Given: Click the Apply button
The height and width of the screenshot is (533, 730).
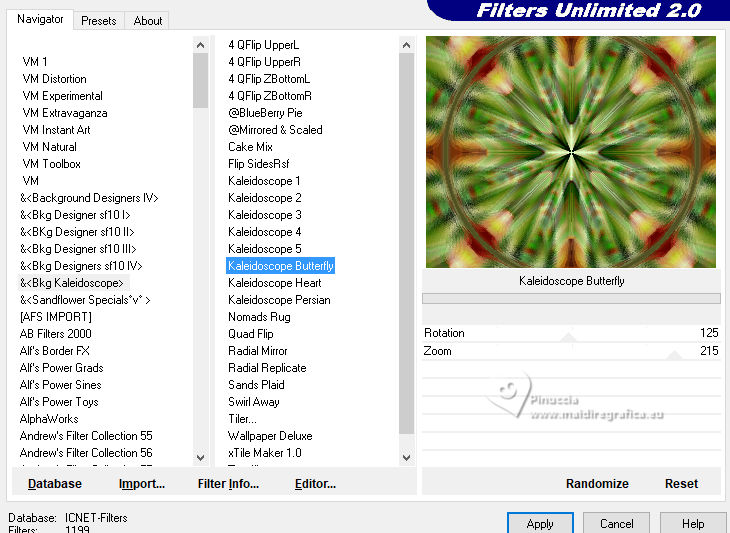Looking at the screenshot, I should pyautogui.click(x=540, y=524).
